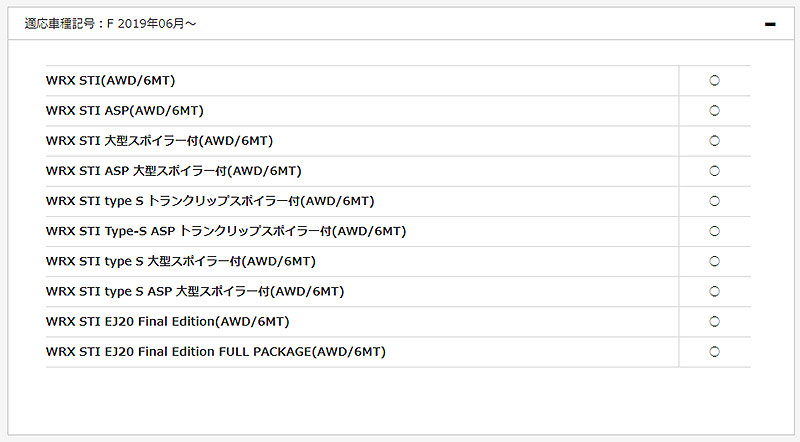
Task: Pick WRX STI ASP 大型スポイラー付 radio button
Action: pyautogui.click(x=714, y=171)
